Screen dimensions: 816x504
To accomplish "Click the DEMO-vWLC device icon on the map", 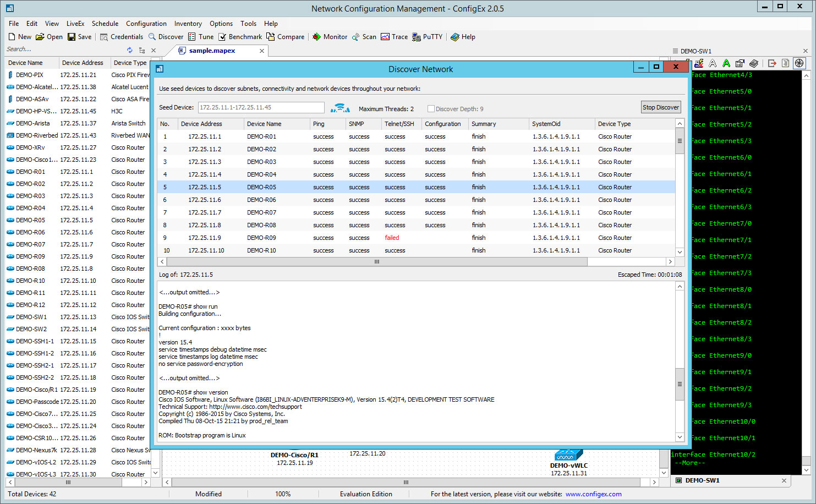I will pyautogui.click(x=568, y=455).
